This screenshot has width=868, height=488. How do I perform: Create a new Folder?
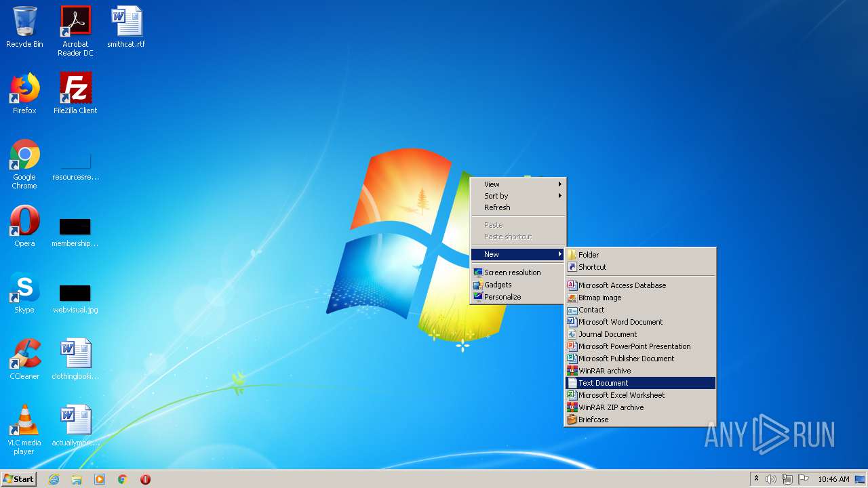640,255
